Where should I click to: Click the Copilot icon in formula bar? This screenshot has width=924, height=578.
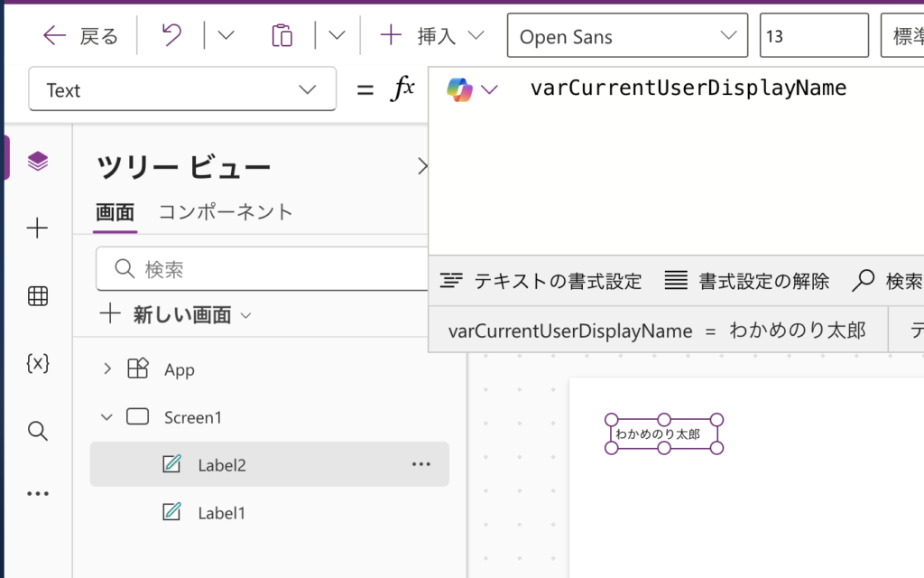[459, 89]
